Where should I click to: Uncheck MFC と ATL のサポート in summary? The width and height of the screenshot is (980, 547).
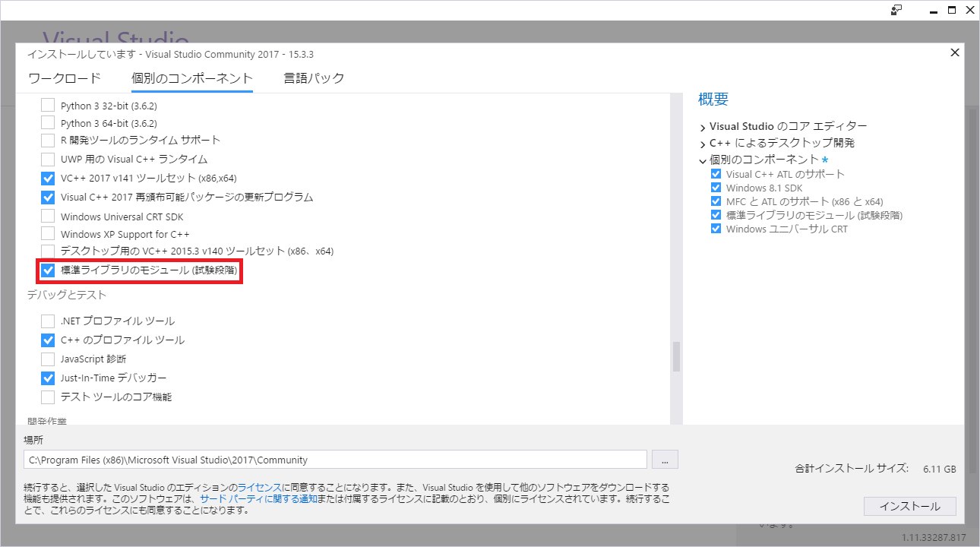(716, 201)
